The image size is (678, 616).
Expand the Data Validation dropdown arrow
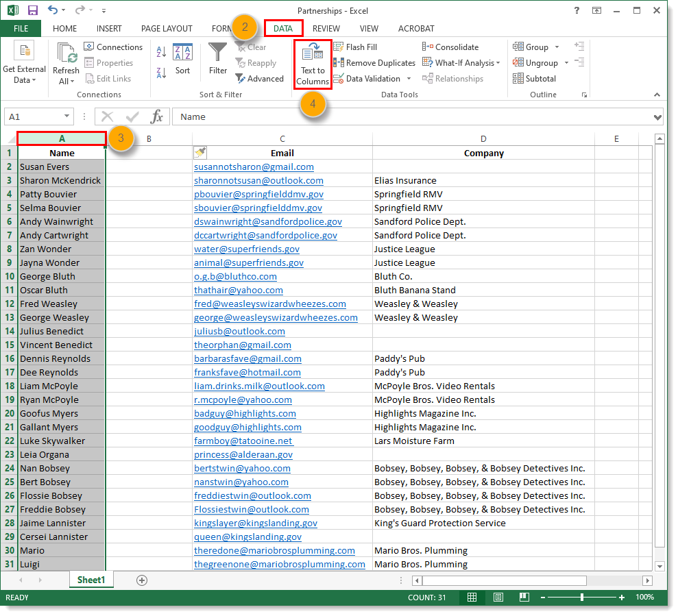click(409, 79)
